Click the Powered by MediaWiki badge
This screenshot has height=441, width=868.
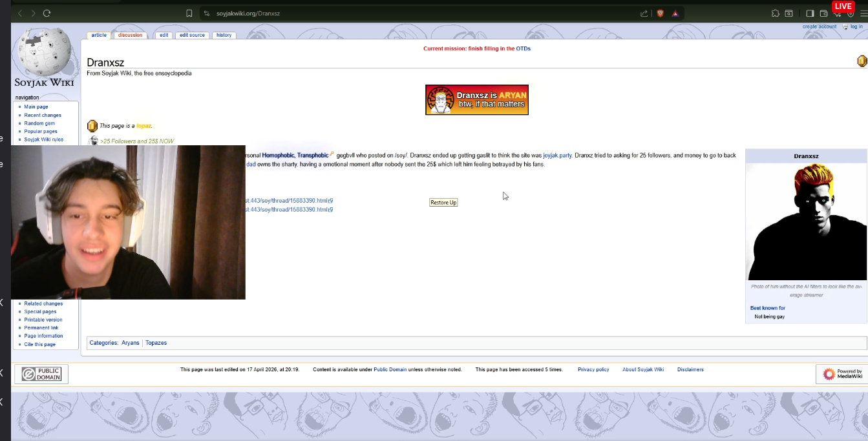point(842,374)
